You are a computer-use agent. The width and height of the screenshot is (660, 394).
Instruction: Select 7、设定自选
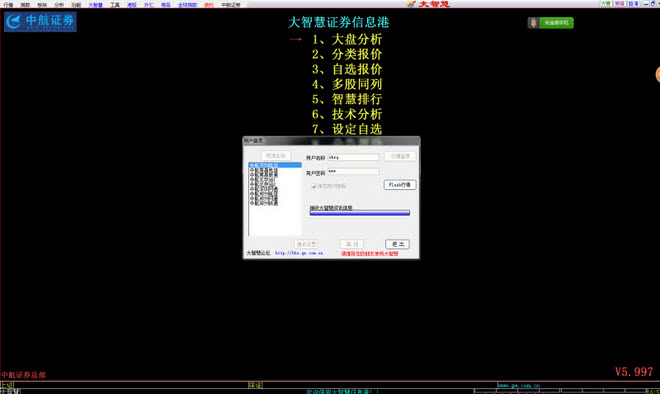347,129
